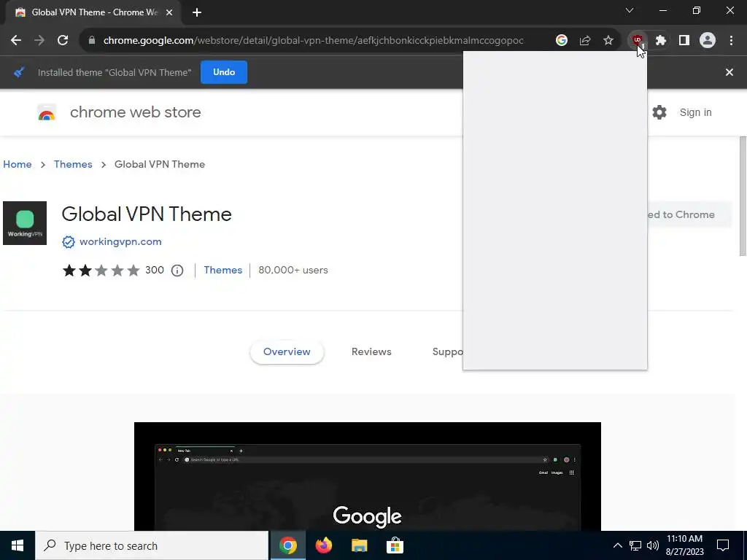Select the Overview tab
747x560 pixels.
[287, 352]
